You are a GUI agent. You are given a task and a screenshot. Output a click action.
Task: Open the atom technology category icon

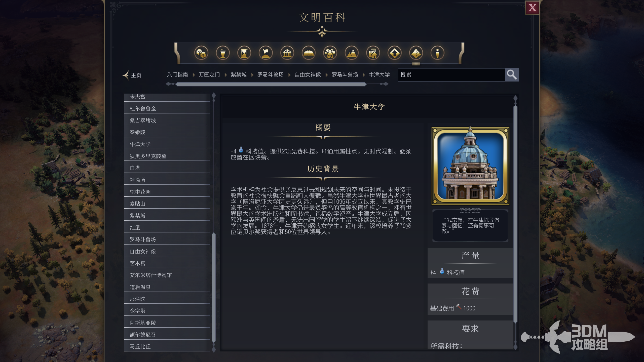tap(330, 53)
